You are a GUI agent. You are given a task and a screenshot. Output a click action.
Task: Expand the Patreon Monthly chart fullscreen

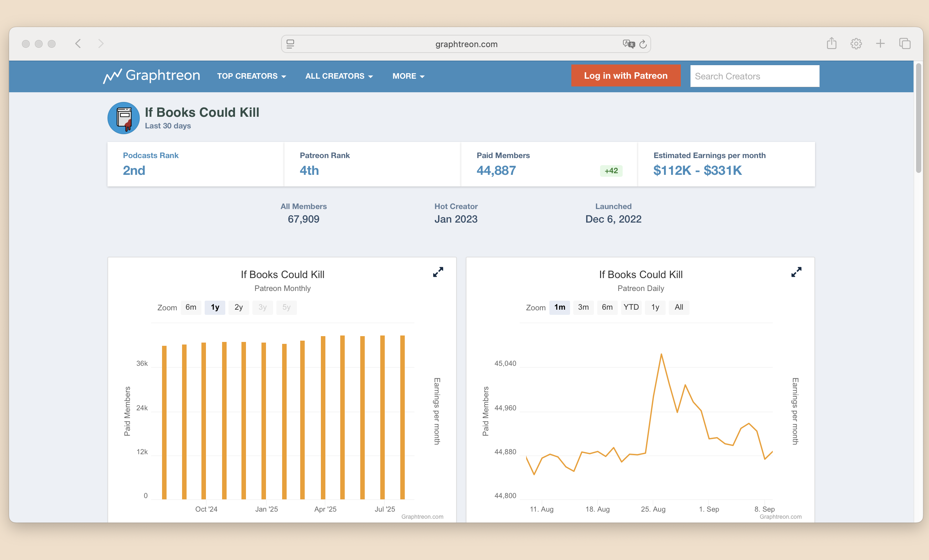[438, 272]
